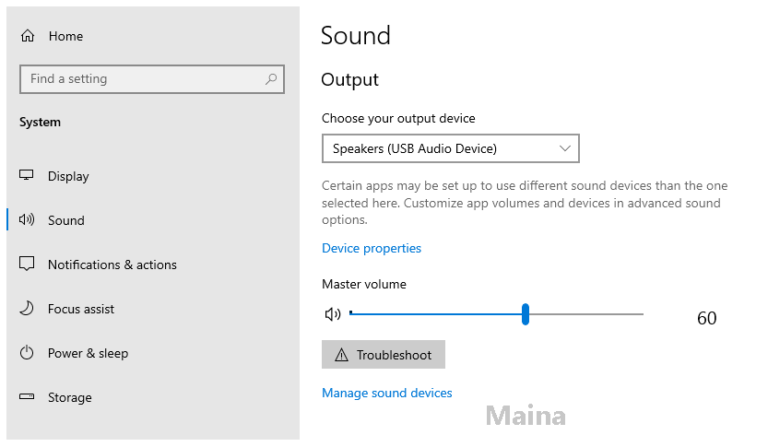Viewport: 768px width, 447px height.
Task: Click the Power & sleep power icon
Action: 27,353
